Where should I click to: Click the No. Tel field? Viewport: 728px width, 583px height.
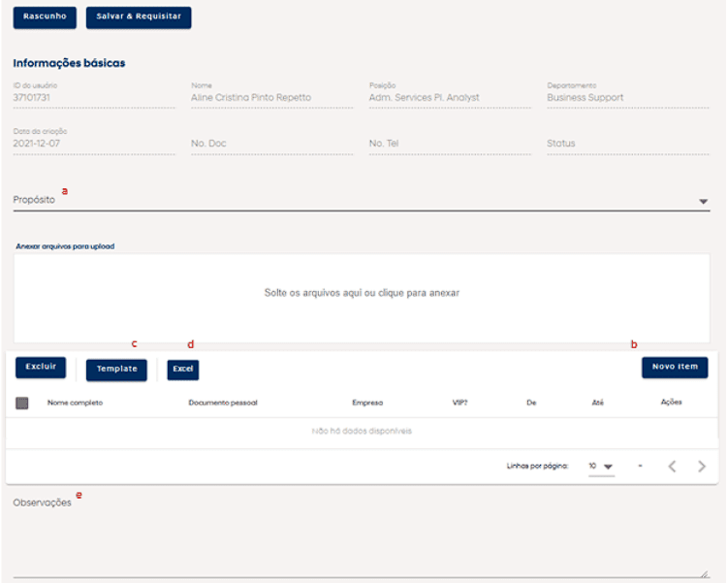tap(450, 144)
